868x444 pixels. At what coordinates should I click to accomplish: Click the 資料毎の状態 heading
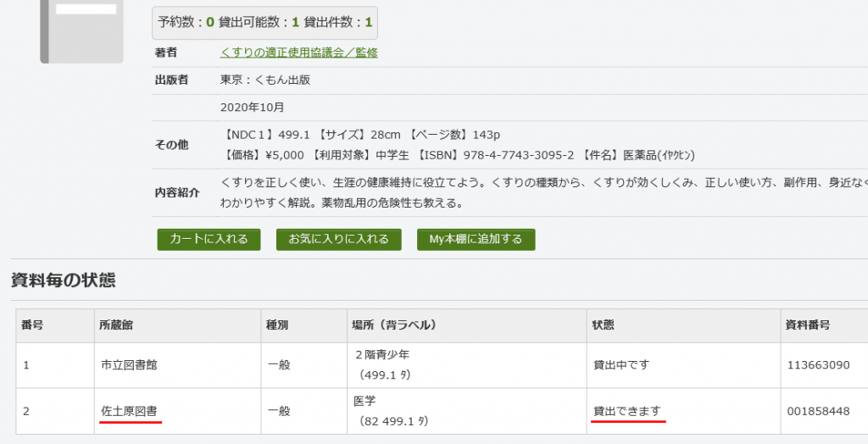[64, 280]
